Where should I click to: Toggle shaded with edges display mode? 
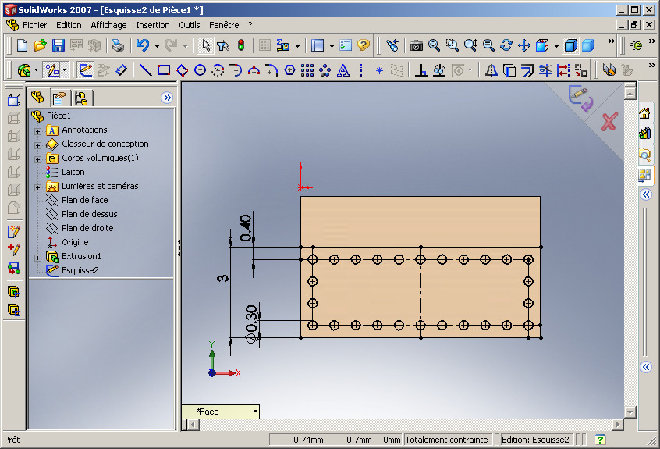point(570,45)
